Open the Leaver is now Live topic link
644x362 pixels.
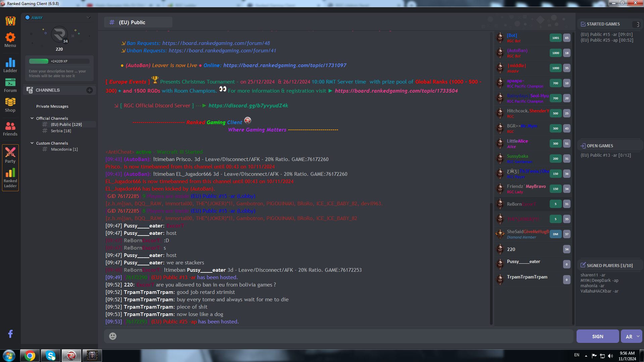285,65
